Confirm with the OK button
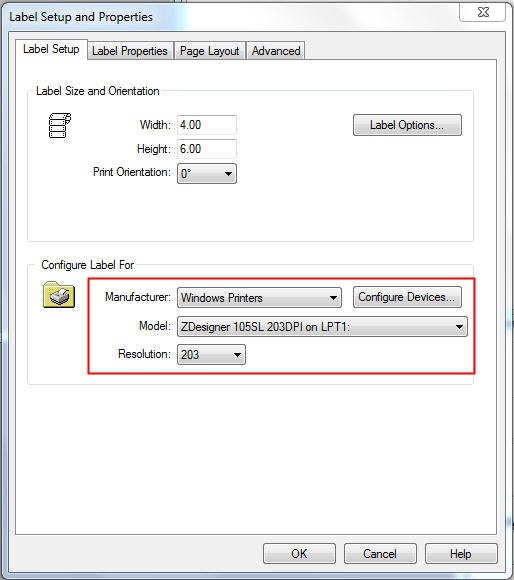The image size is (514, 580). (299, 554)
